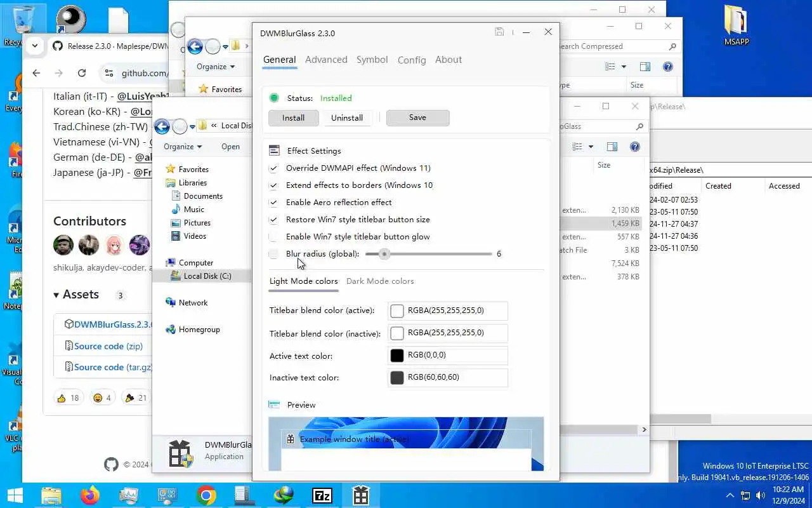Open the MSAPP desktop folder
The width and height of the screenshot is (812, 508).
point(737,26)
